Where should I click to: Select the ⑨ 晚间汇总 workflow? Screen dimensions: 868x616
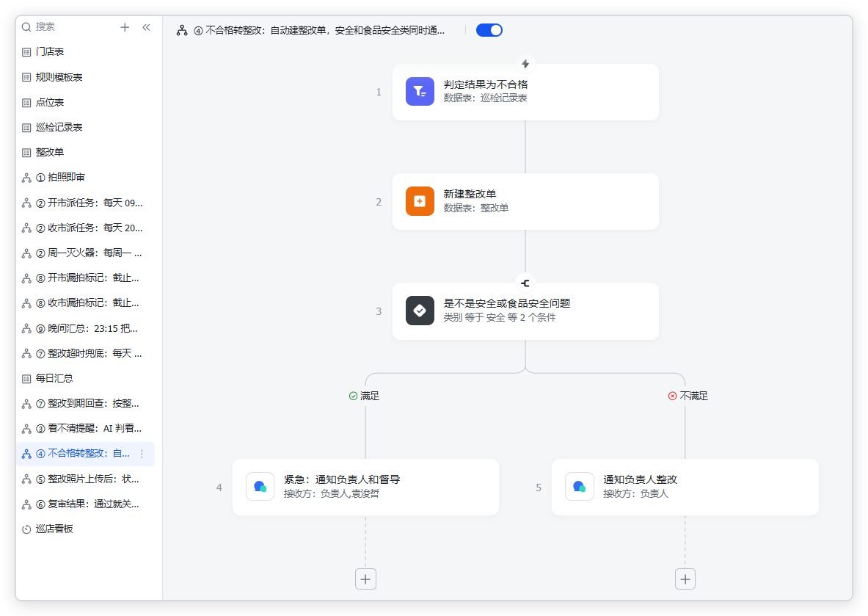[x=86, y=328]
